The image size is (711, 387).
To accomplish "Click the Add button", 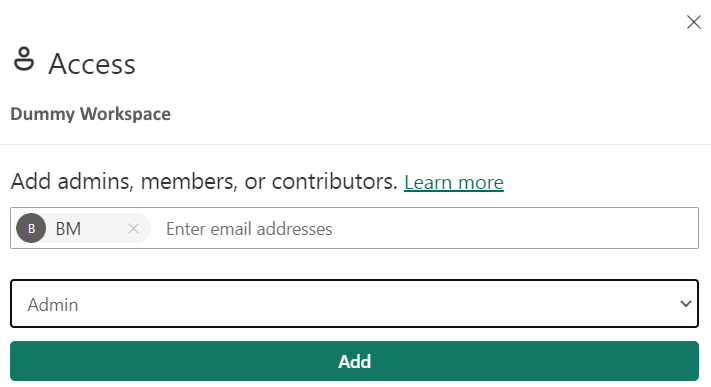I will (x=354, y=361).
